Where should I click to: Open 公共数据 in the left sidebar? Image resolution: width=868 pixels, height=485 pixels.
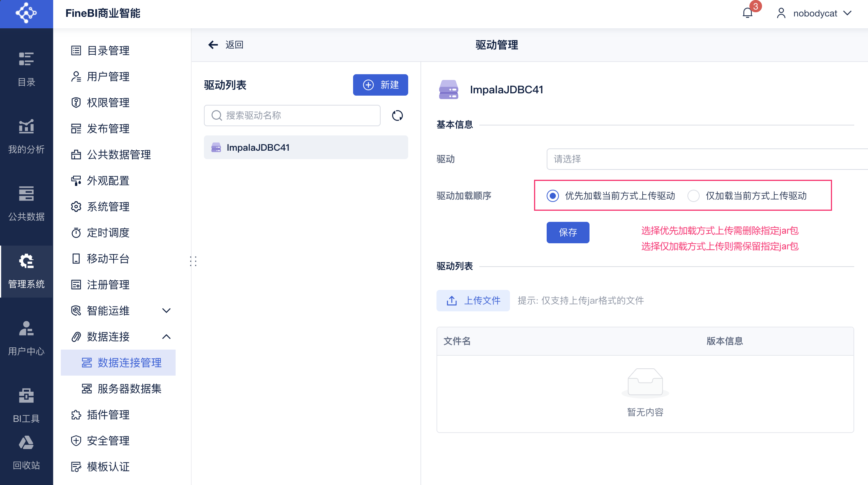[26, 203]
